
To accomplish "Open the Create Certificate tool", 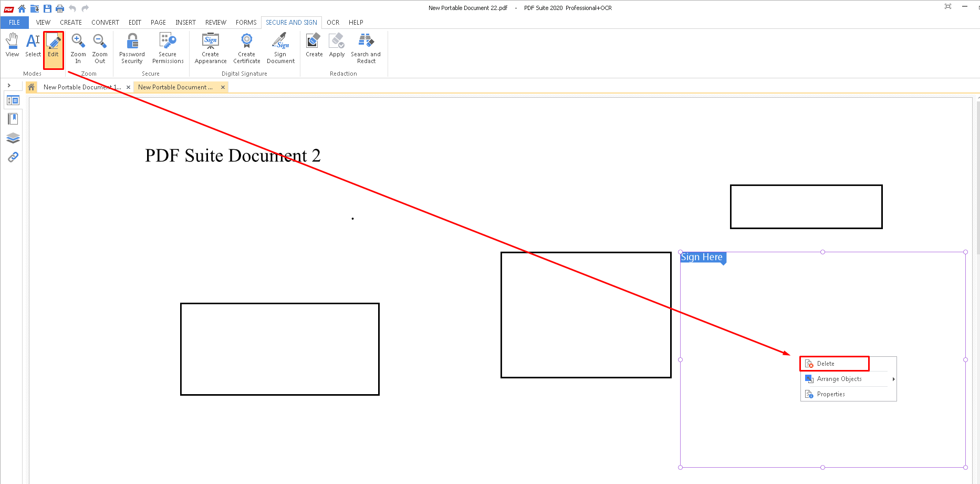I will pyautogui.click(x=247, y=48).
